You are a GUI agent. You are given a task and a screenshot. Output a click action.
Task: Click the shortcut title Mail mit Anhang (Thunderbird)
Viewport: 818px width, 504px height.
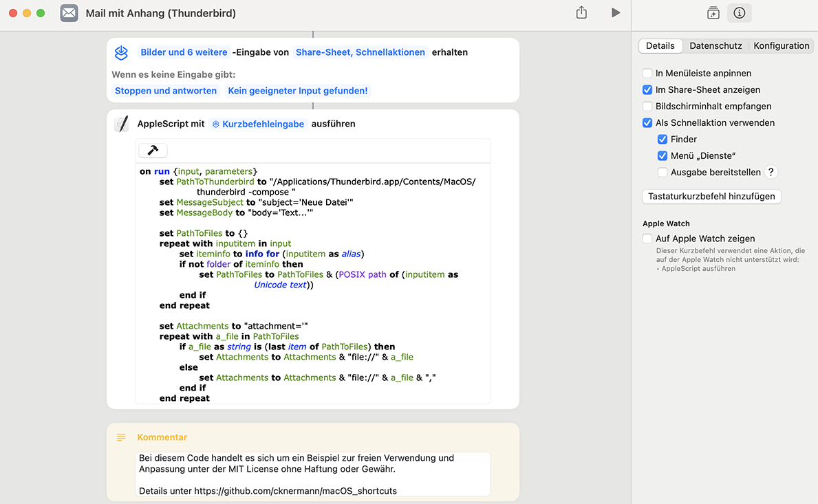(x=161, y=13)
